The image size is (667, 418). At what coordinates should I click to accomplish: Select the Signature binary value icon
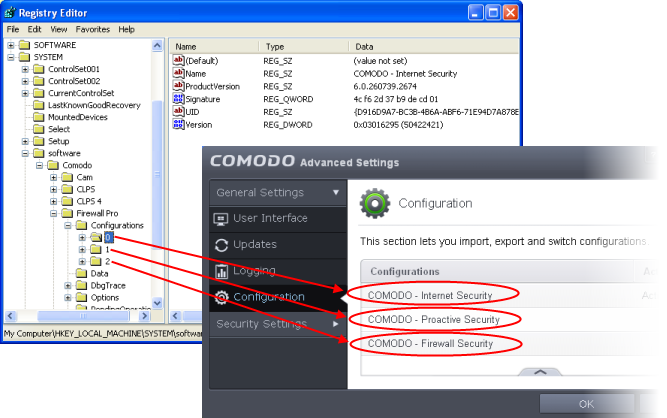click(x=178, y=99)
